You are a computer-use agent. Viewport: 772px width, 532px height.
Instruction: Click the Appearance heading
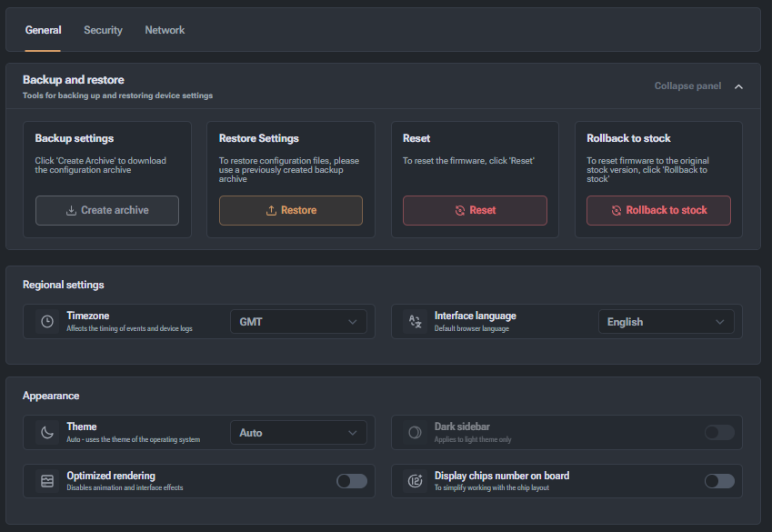51,396
